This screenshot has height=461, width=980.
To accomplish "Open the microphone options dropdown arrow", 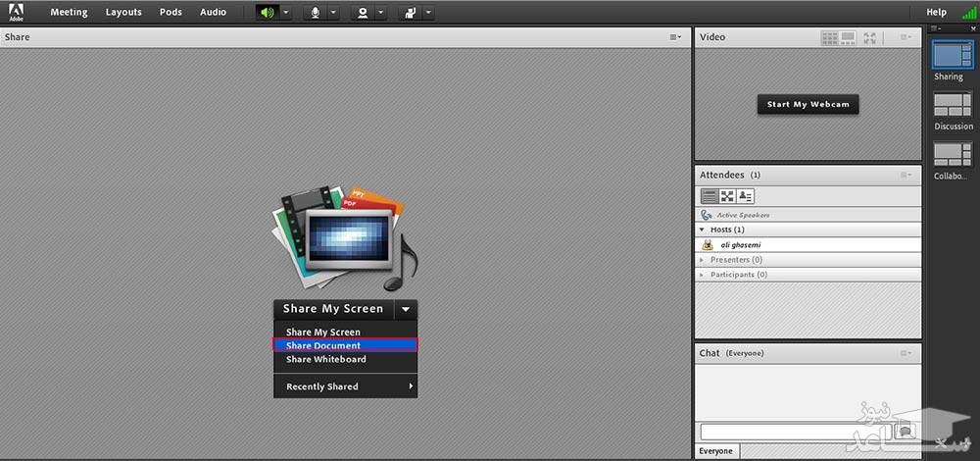I will click(x=333, y=13).
